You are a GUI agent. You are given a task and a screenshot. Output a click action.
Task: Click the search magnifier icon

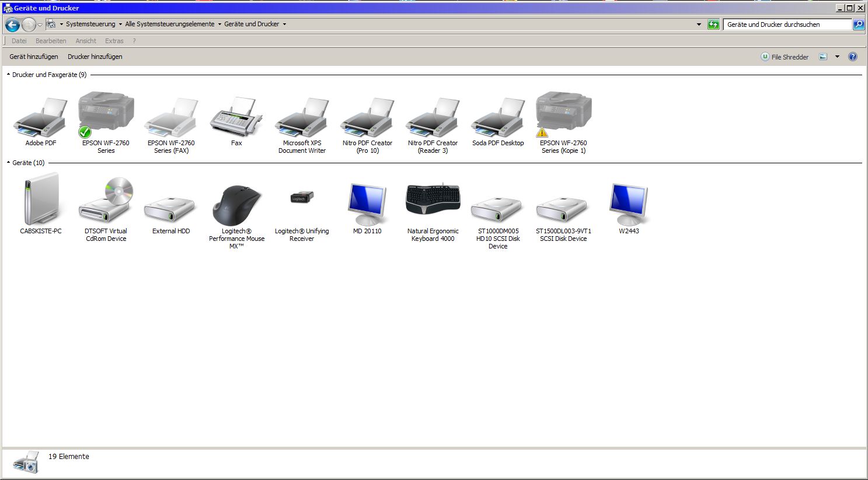pyautogui.click(x=859, y=24)
